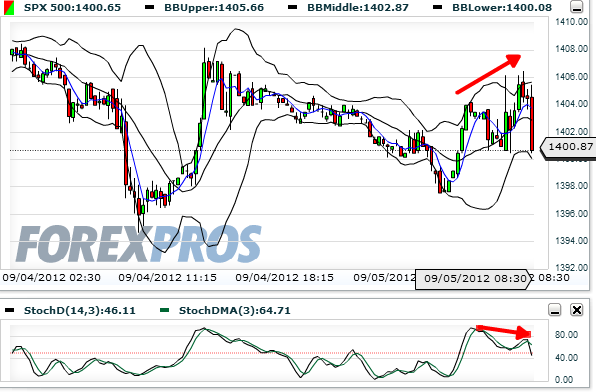596x392 pixels.
Task: Click the 1408.00 price axis label
Action: (x=571, y=49)
